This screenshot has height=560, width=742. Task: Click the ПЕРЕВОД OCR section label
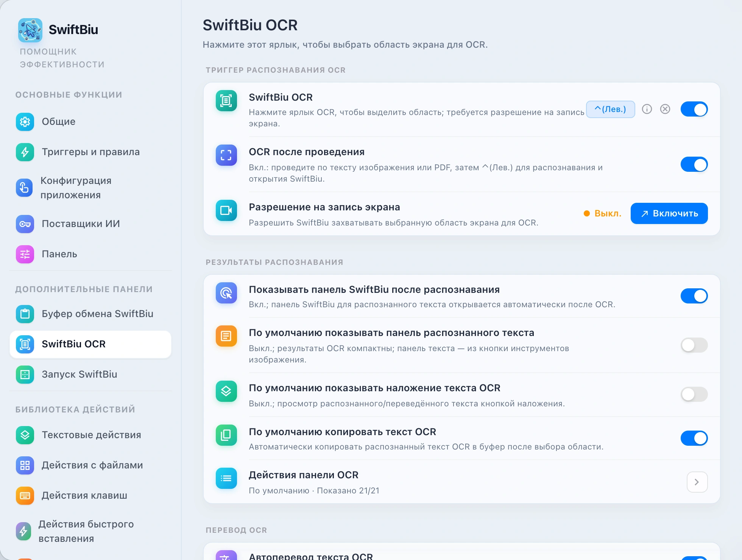pos(236,530)
